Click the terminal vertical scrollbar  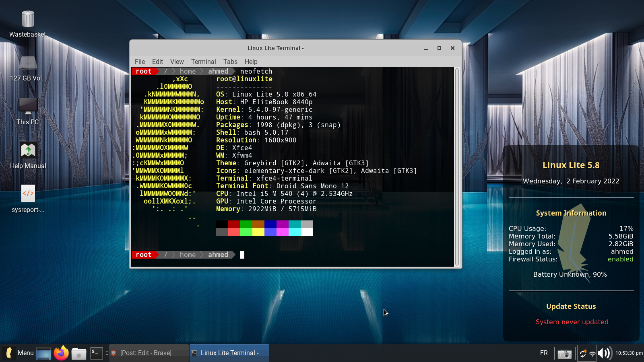(457, 167)
